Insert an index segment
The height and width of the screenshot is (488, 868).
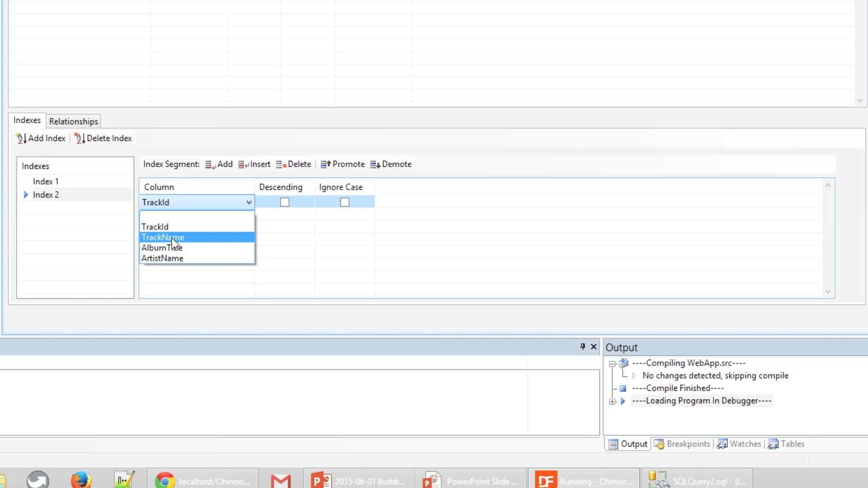[254, 164]
